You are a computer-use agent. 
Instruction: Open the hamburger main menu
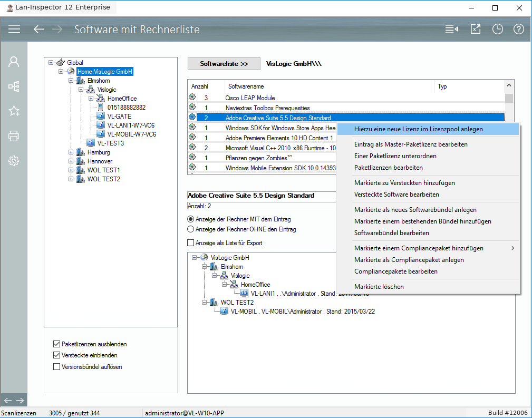[x=14, y=29]
